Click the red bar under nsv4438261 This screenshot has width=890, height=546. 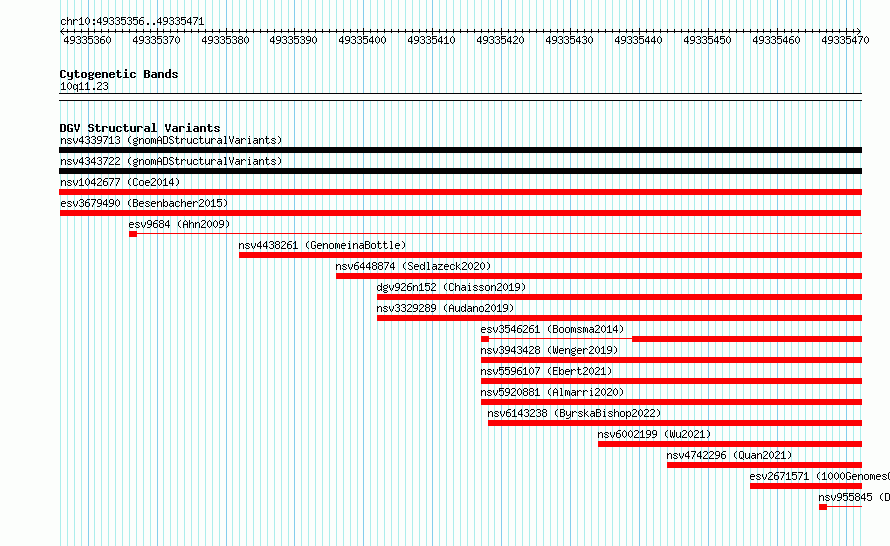[551, 255]
